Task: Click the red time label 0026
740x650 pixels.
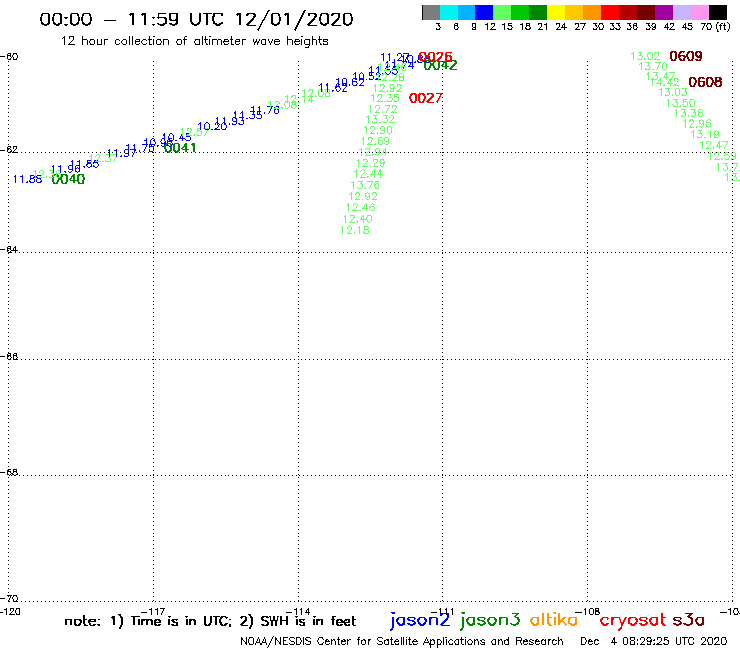Action: click(436, 57)
